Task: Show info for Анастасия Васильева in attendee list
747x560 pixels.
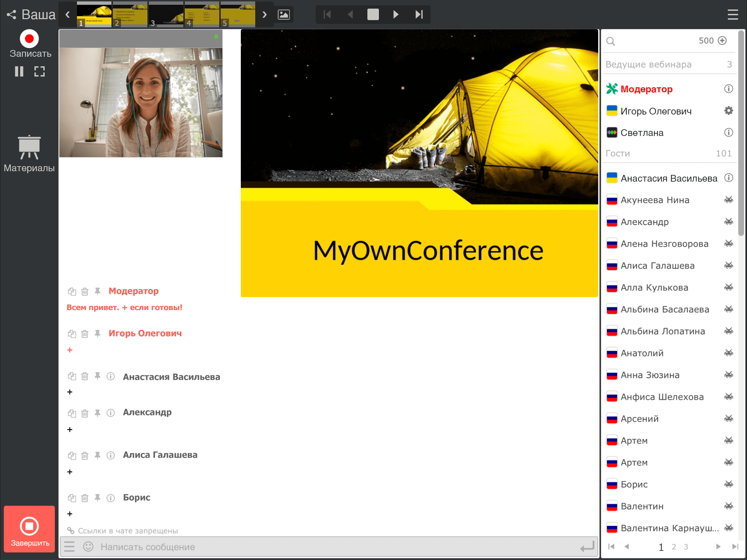Action: (729, 178)
